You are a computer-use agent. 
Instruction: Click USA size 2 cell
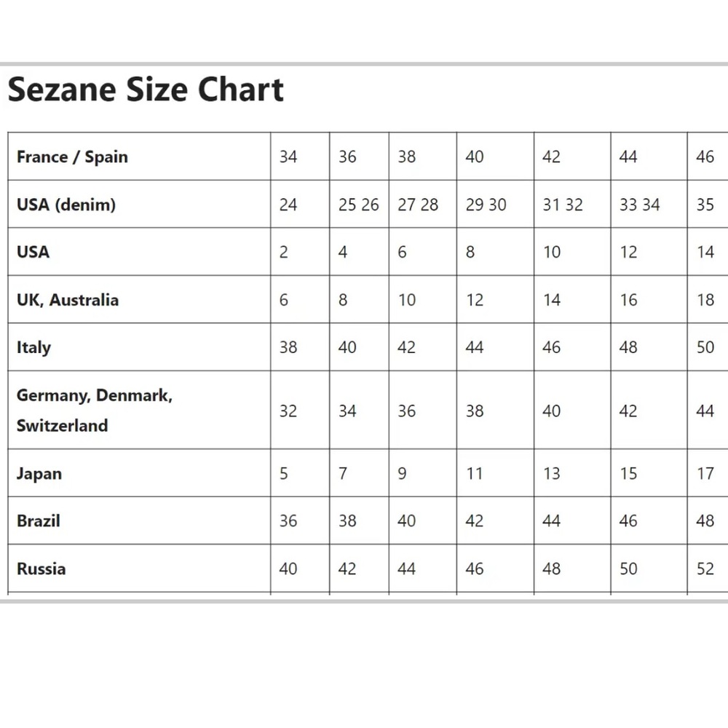284,253
